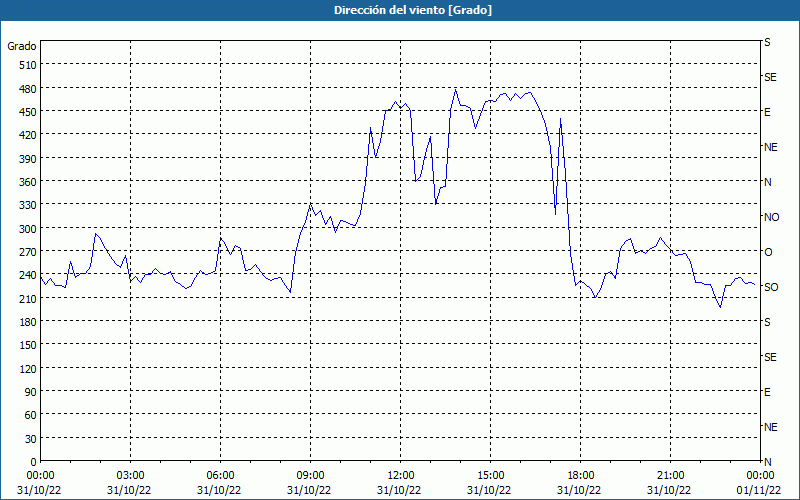The image size is (800, 500).
Task: Click the 60 y-axis tick label
Action: tap(31, 415)
